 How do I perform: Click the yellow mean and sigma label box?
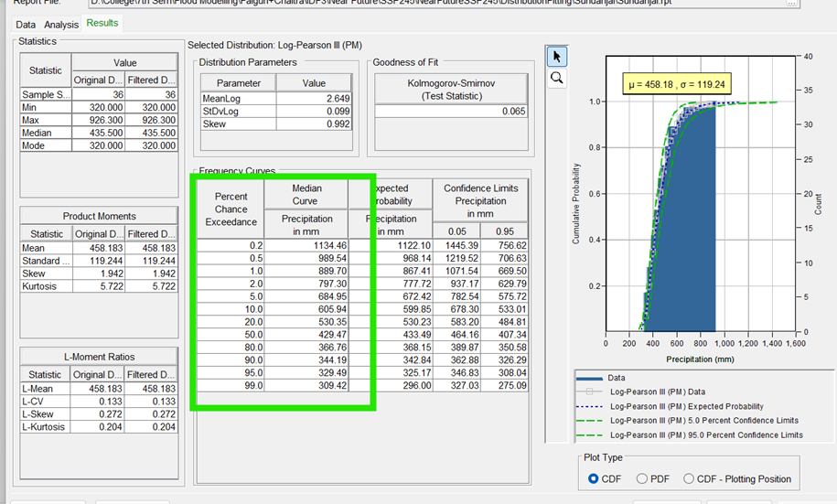click(x=678, y=84)
